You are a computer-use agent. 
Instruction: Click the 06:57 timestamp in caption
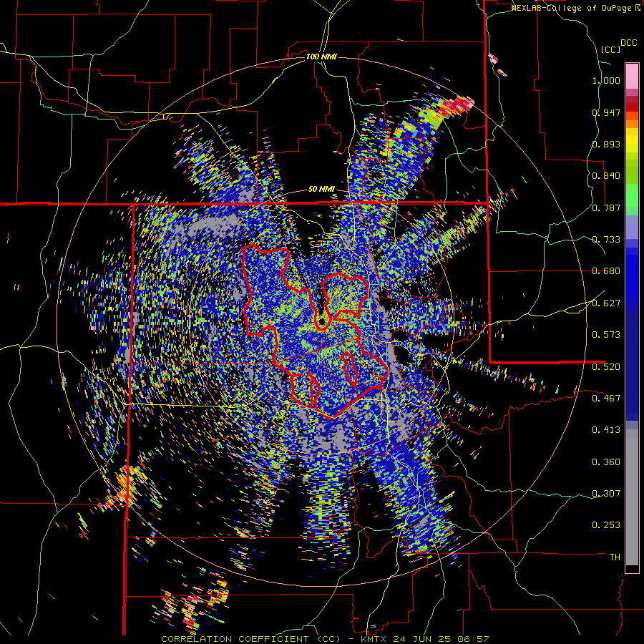point(472,639)
